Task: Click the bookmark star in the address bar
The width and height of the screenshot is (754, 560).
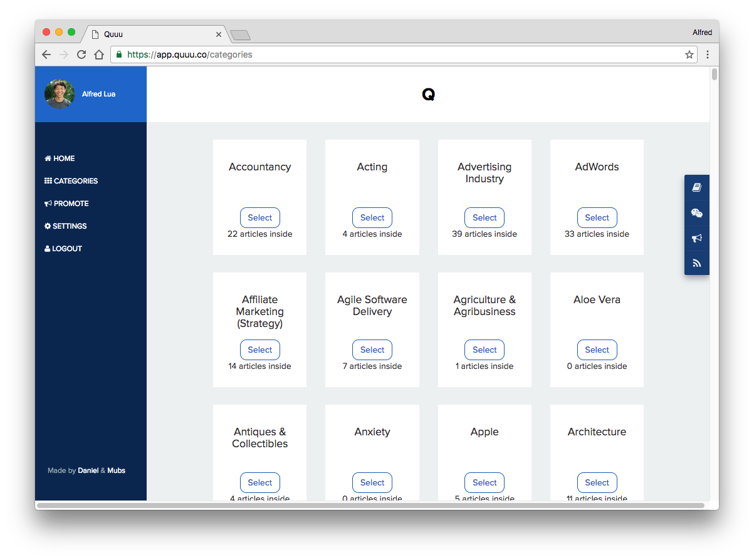Action: pos(688,54)
